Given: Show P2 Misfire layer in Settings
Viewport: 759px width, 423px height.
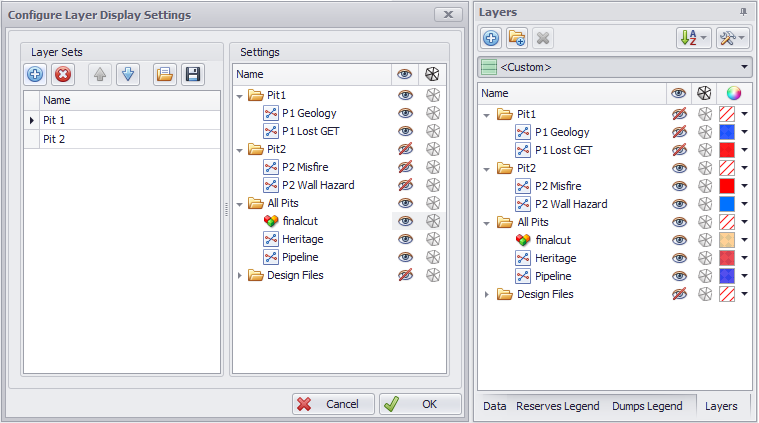Looking at the screenshot, I should tap(405, 167).
